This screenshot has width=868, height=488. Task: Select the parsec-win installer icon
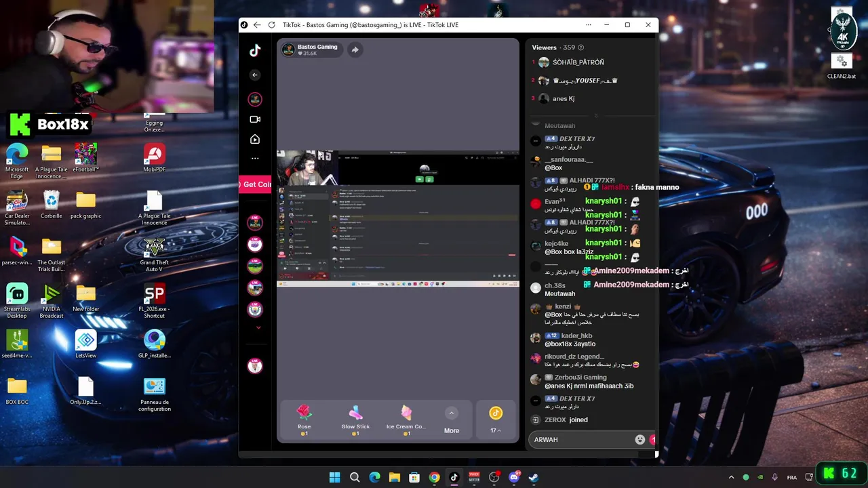(x=17, y=251)
